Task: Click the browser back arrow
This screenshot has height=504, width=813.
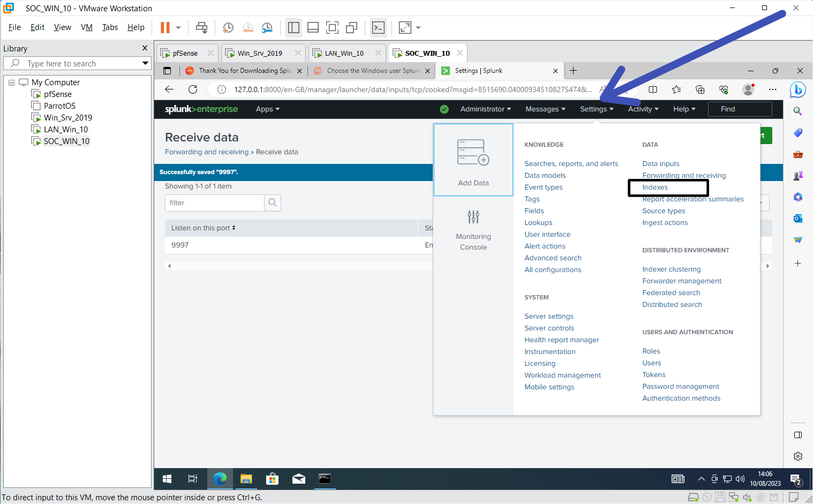Action: point(169,89)
